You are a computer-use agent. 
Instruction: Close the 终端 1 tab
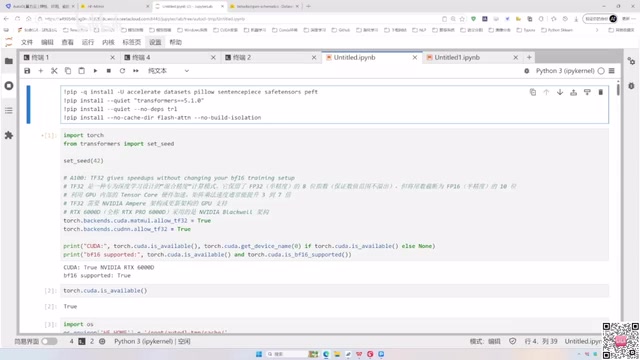click(x=112, y=58)
